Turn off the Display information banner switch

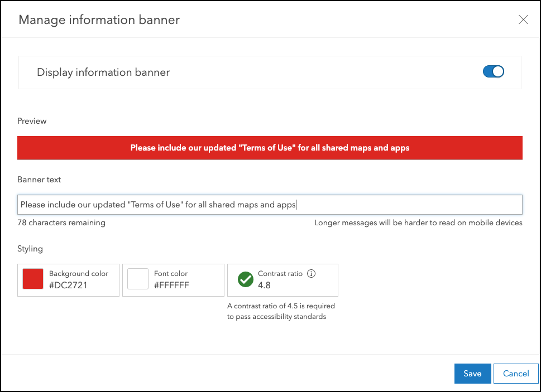click(493, 72)
